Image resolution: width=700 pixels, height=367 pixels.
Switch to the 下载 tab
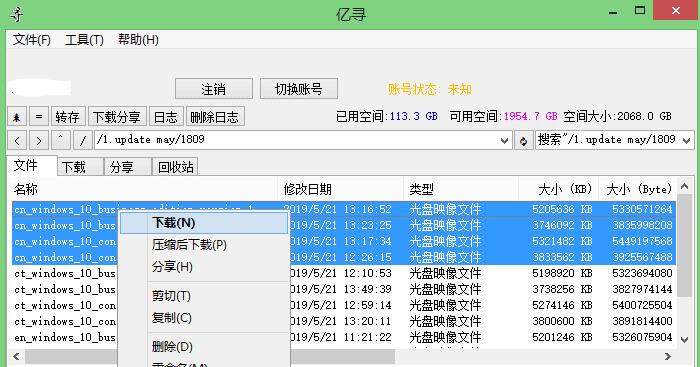[x=81, y=167]
